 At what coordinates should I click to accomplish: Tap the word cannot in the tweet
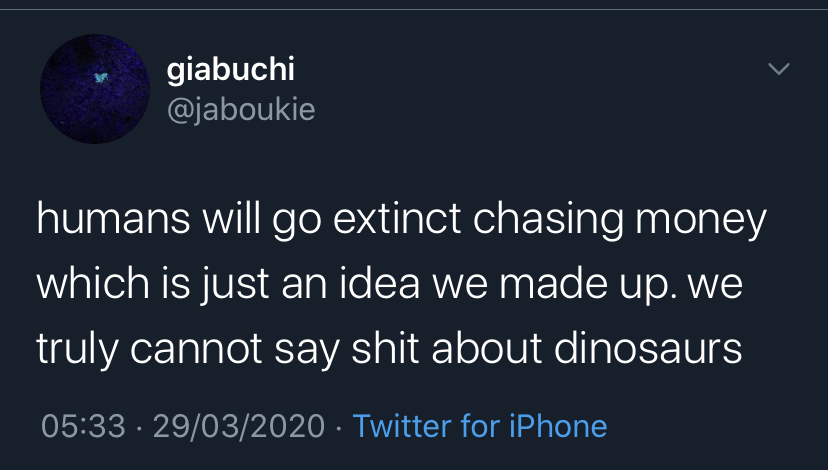196,350
